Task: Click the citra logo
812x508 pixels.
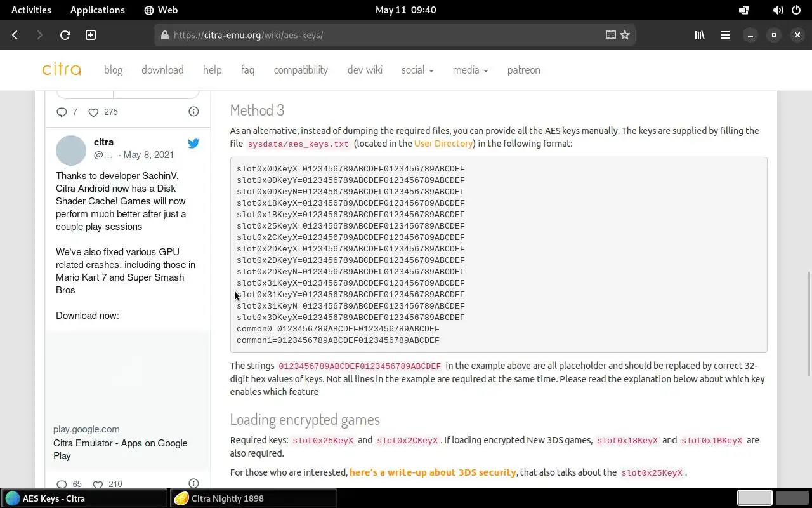Action: click(x=62, y=70)
